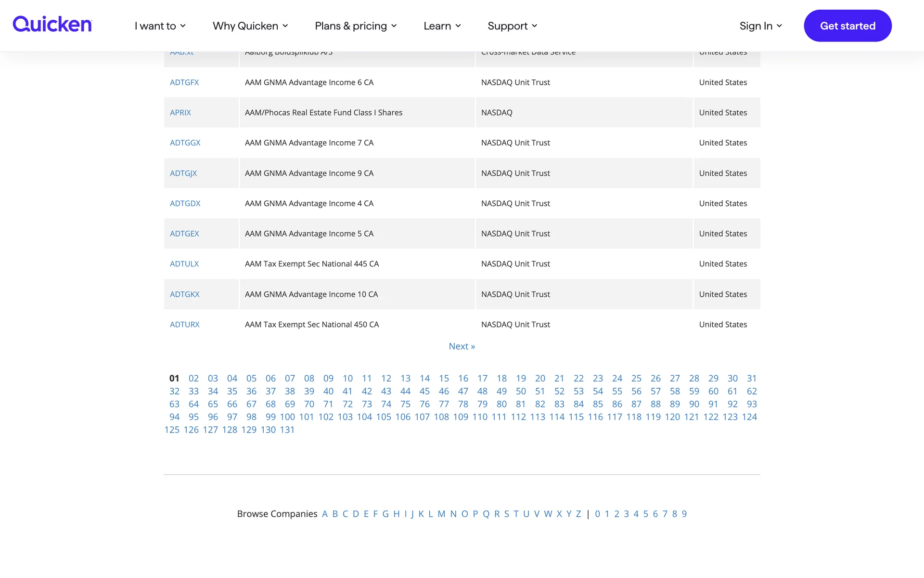This screenshot has height=578, width=924.
Task: Open the ADTULX ticker link
Action: [184, 264]
